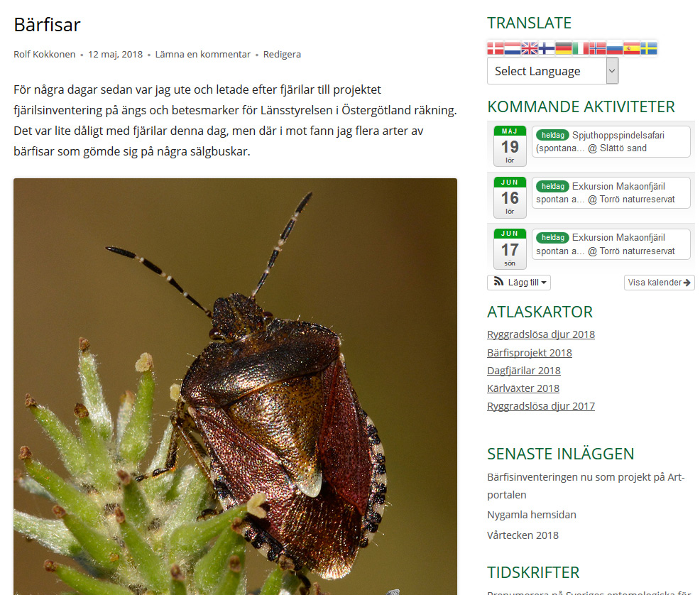Click the ATLASKARTOR heading
The width and height of the screenshot is (700, 595).
pyautogui.click(x=540, y=312)
